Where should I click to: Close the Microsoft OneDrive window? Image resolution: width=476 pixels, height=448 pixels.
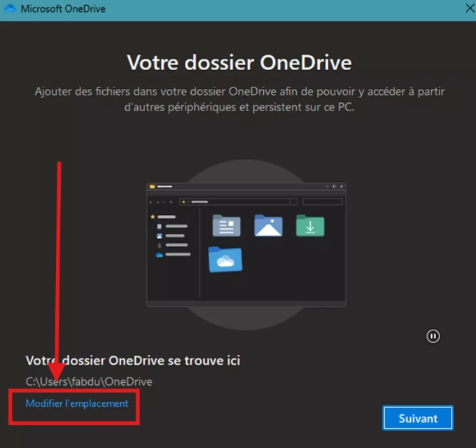point(470,8)
